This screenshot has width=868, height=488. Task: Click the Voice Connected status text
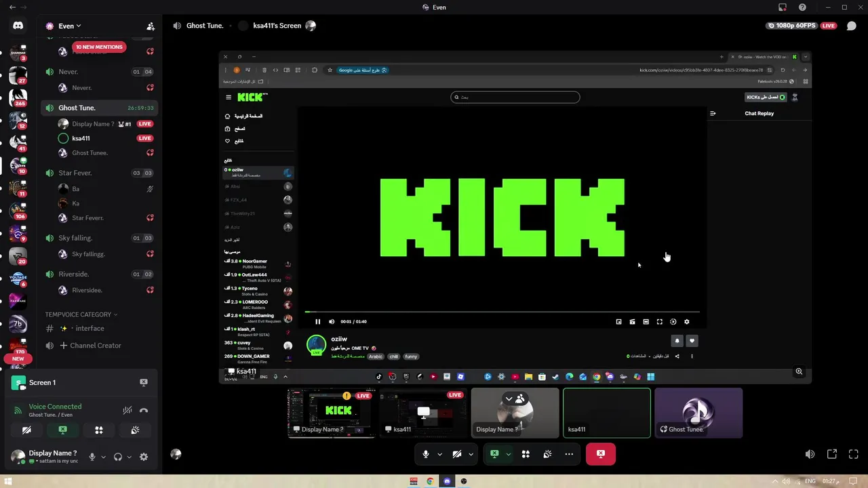(55, 407)
